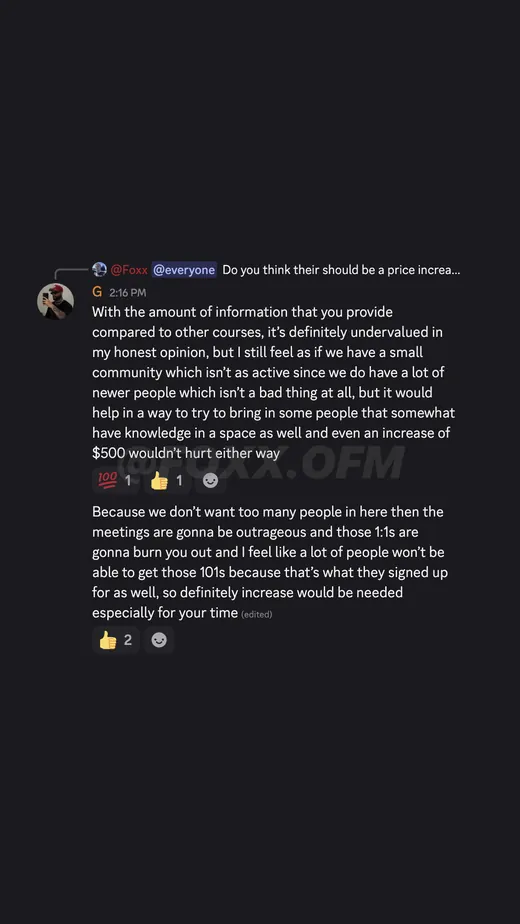
Task: Click message starting "With the amount of information"
Action: [274, 382]
